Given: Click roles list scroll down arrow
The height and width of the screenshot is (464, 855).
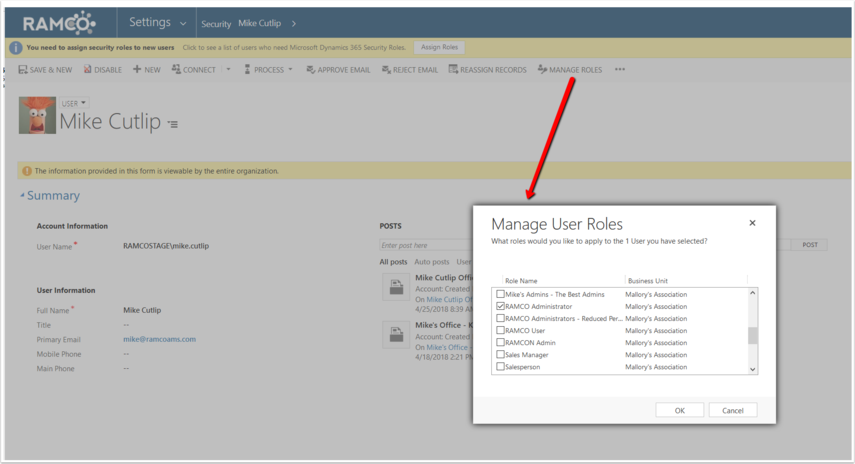Looking at the screenshot, I should click(x=752, y=369).
